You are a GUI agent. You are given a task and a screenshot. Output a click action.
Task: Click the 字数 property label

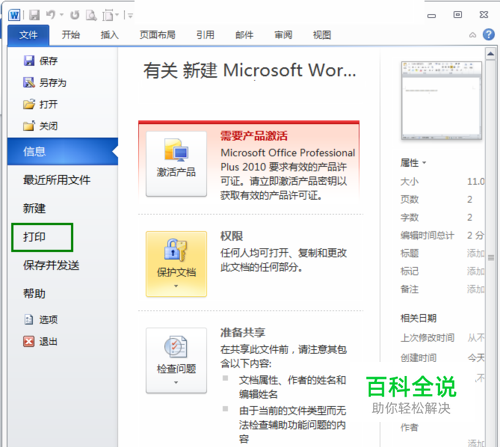point(409,217)
